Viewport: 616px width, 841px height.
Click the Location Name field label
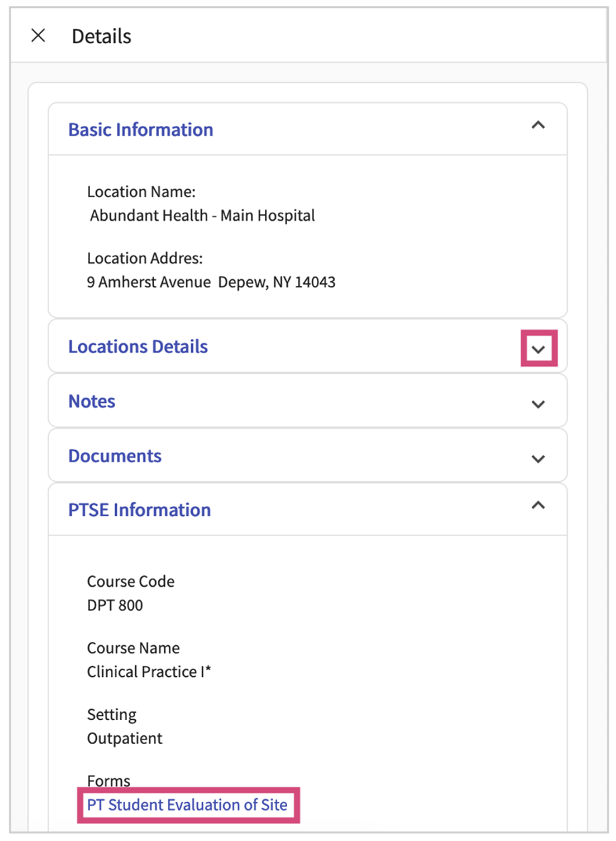[x=141, y=192]
